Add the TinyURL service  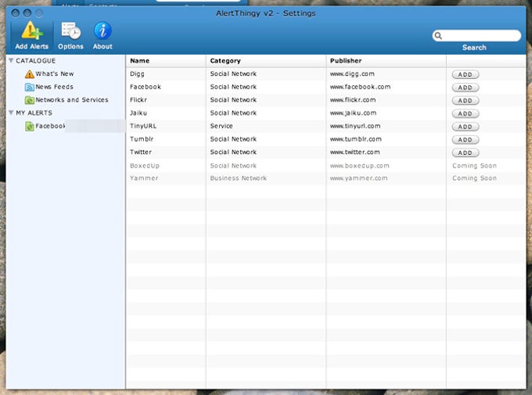(x=465, y=127)
